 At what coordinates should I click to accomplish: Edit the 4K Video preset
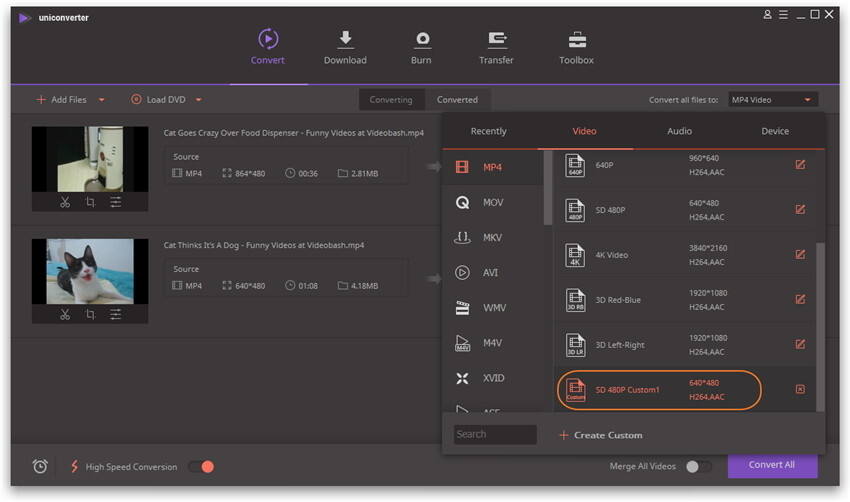800,254
